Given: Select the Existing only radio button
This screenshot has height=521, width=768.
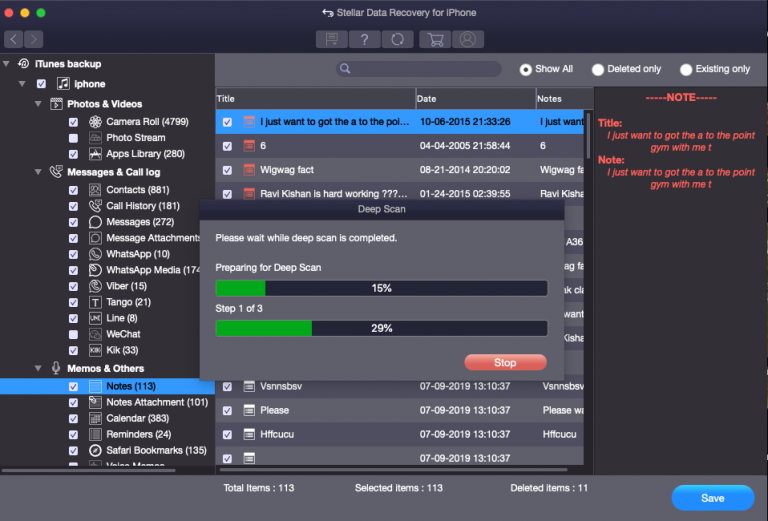Looking at the screenshot, I should point(686,70).
